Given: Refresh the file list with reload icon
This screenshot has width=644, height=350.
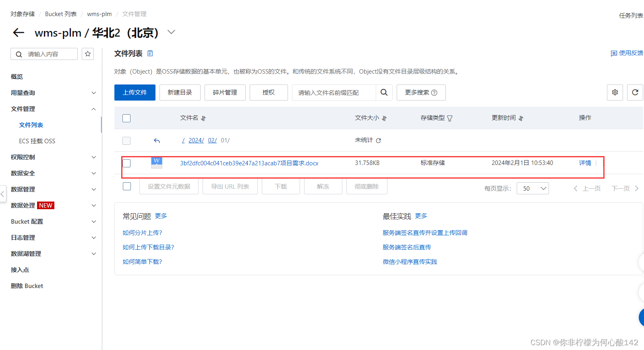Looking at the screenshot, I should (x=635, y=93).
